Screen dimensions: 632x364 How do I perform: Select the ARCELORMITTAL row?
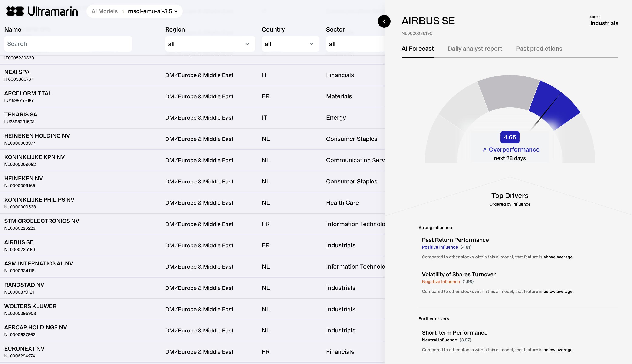(192, 96)
